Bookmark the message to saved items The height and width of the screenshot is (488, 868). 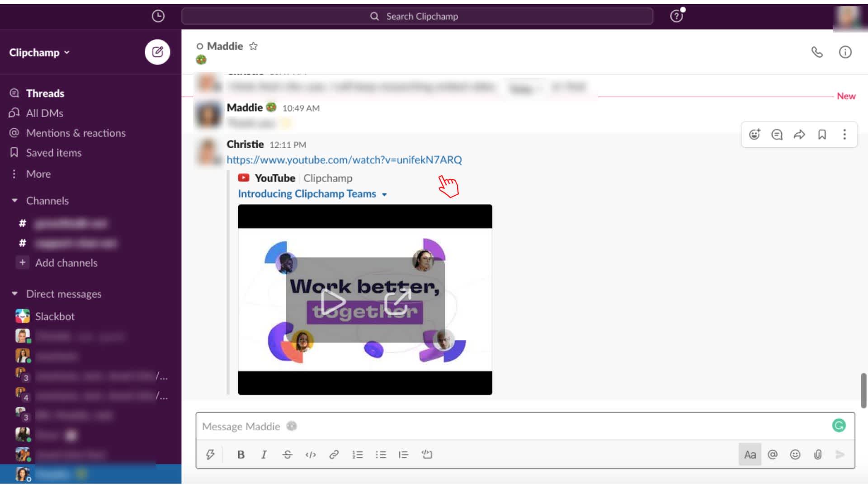[822, 134]
